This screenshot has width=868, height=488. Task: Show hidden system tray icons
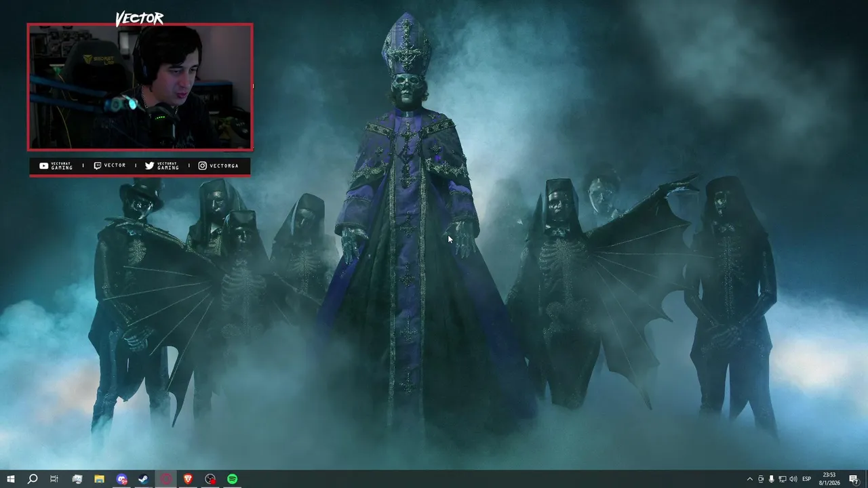(x=749, y=479)
